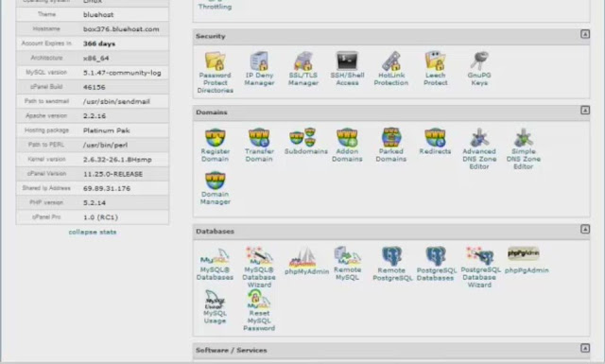
Task: Click the MySQL version 5.1.47-community-log value
Action: click(122, 73)
